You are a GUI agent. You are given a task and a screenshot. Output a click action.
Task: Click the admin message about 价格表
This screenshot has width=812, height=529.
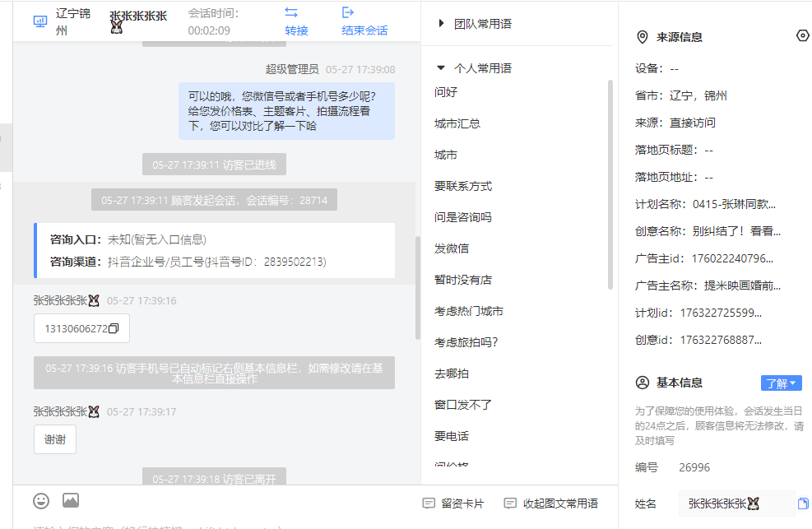pyautogui.click(x=286, y=111)
